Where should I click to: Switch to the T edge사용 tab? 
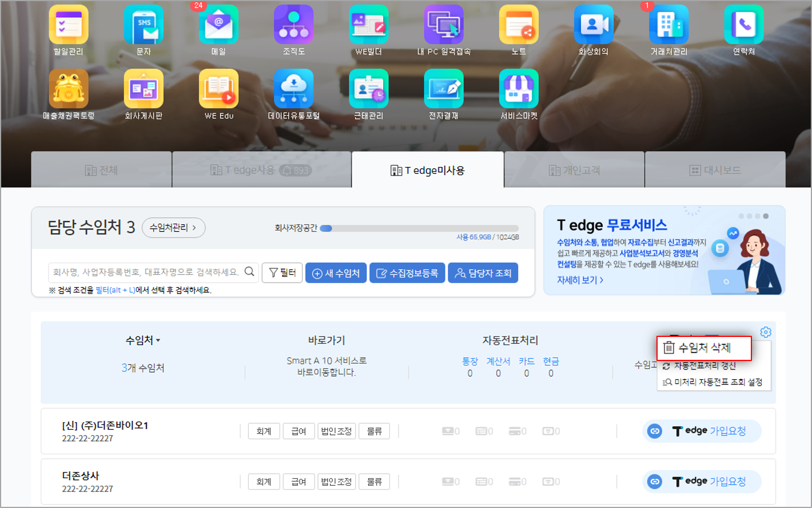(x=261, y=170)
